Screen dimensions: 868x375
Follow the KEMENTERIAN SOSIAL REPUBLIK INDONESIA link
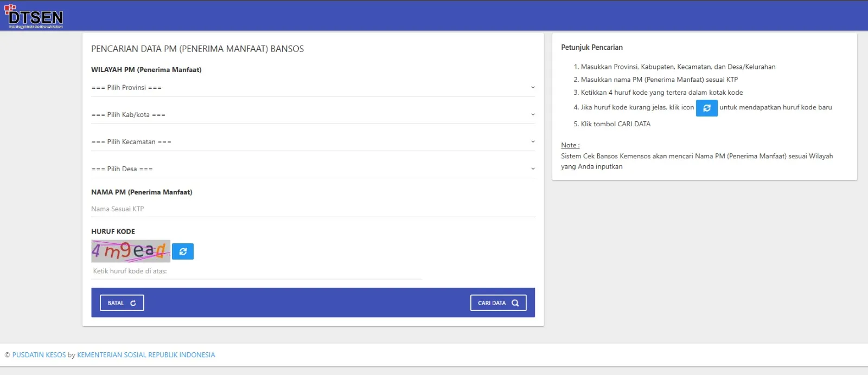pos(146,355)
